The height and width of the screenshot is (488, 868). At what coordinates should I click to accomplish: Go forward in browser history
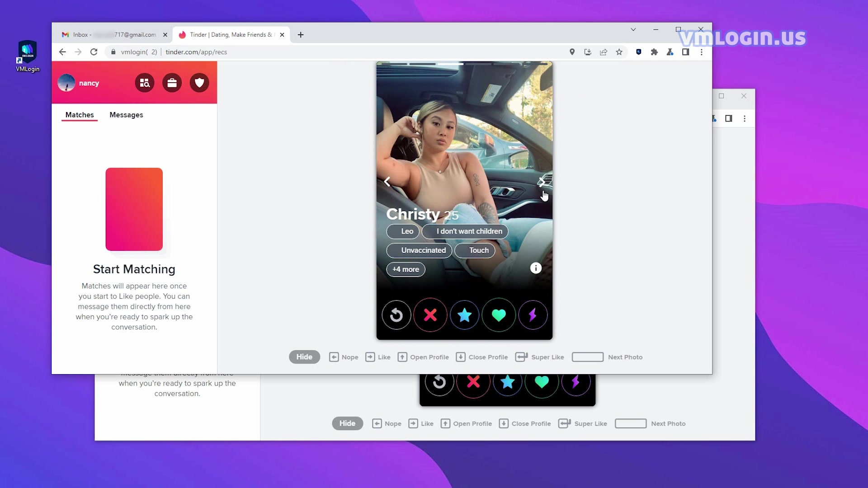[x=78, y=52]
